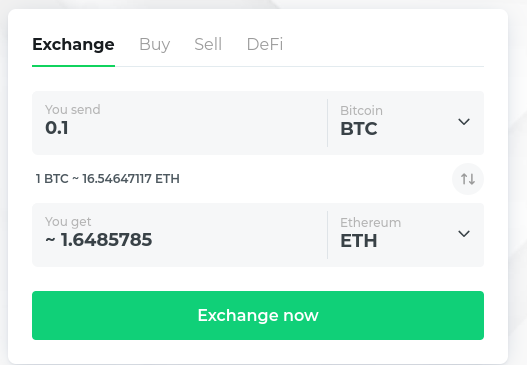Click the You send label
This screenshot has height=365, width=527.
click(73, 110)
